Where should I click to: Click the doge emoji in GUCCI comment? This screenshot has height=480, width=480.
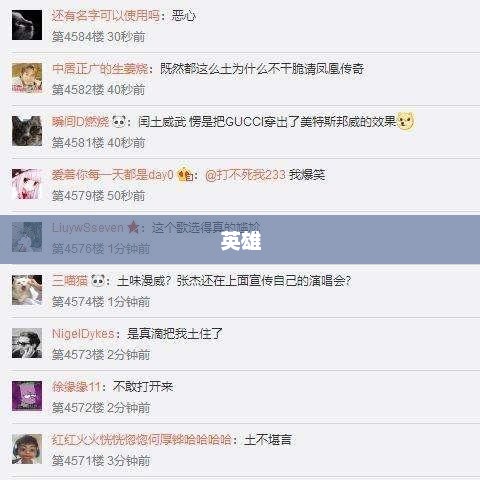coord(406,122)
